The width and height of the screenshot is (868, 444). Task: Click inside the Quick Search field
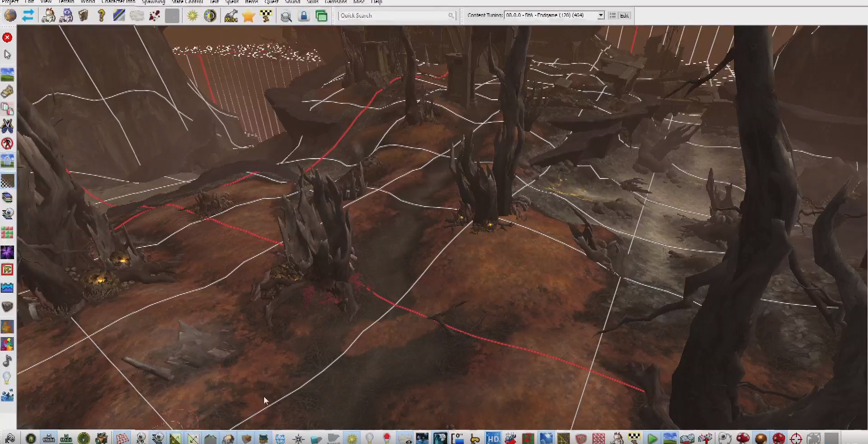397,15
